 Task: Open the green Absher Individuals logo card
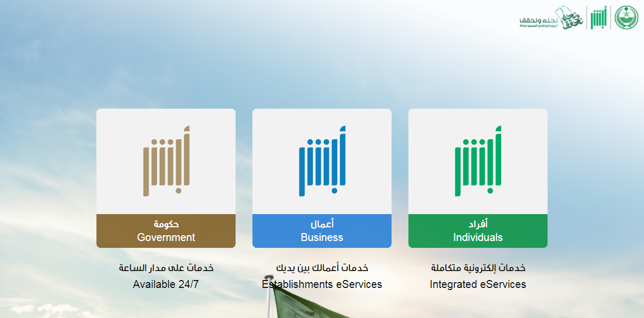point(478,161)
